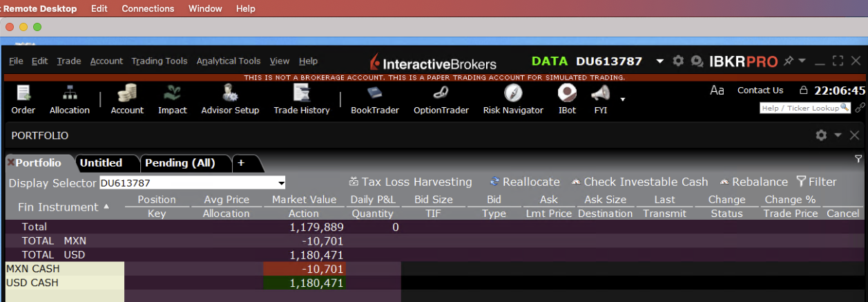Open the Order ticket icon

pos(23,93)
